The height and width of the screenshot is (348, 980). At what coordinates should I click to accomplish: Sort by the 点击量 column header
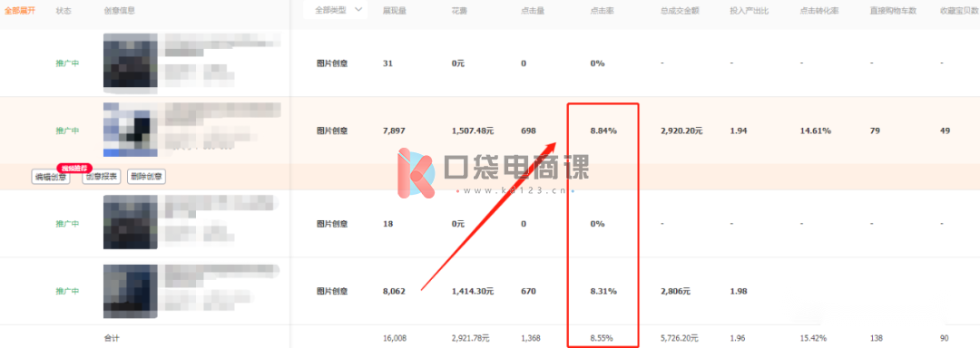click(x=533, y=11)
